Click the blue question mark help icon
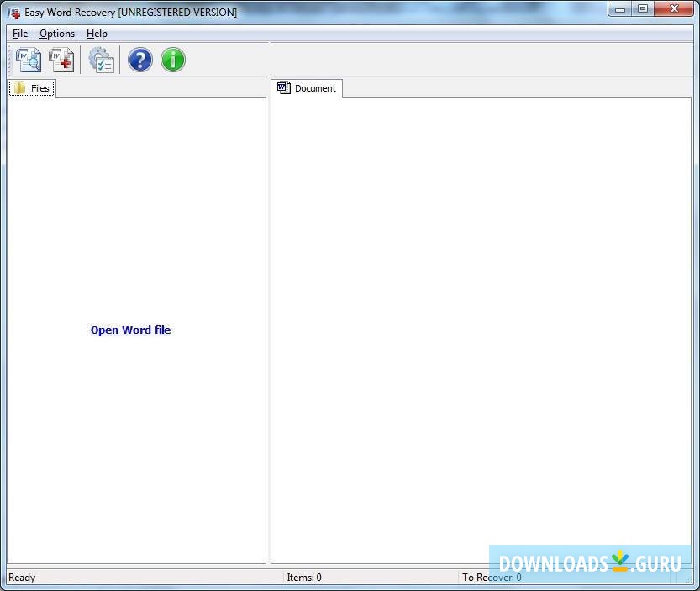This screenshot has height=591, width=700. pos(140,60)
